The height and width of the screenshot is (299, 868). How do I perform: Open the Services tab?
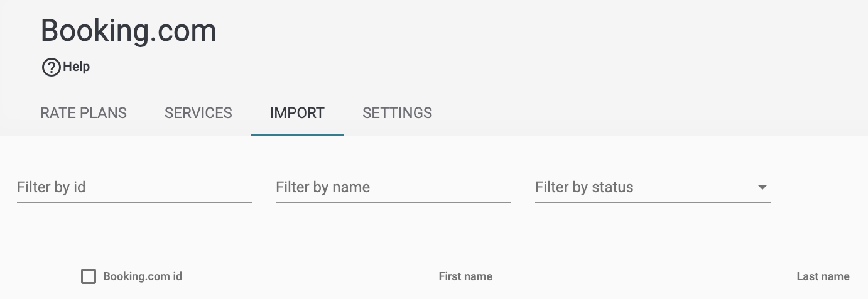(x=198, y=113)
